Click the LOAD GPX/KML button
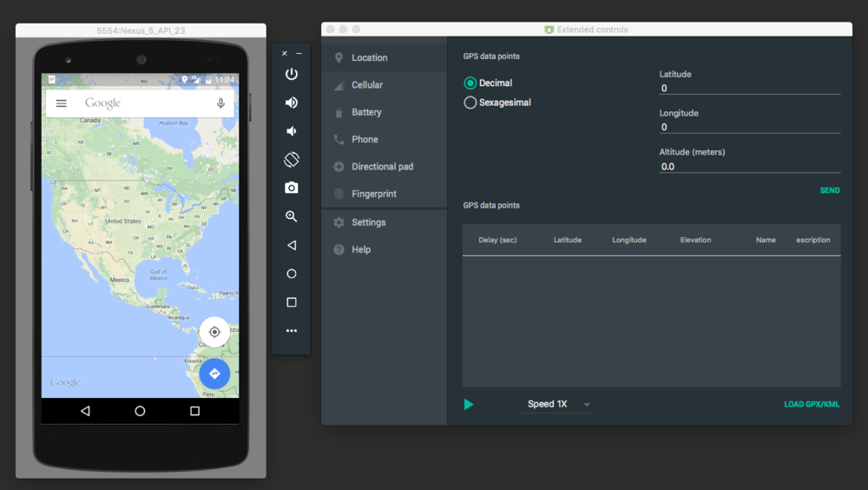The width and height of the screenshot is (868, 490). tap(812, 404)
